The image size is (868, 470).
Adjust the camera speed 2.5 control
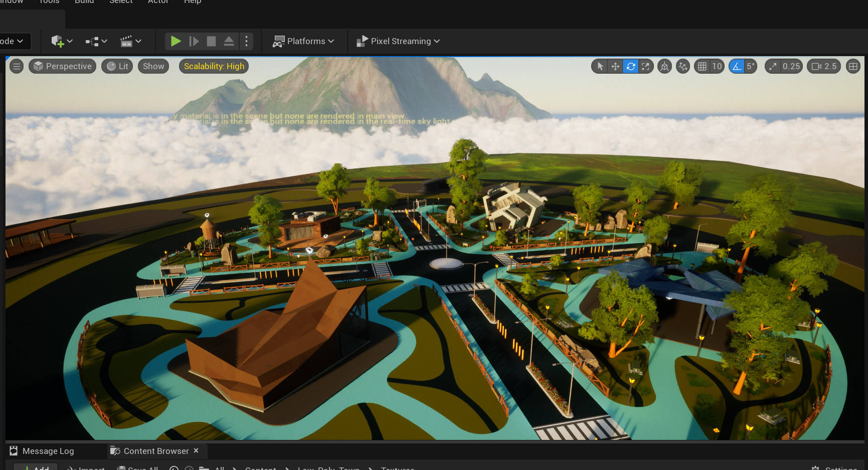point(823,66)
